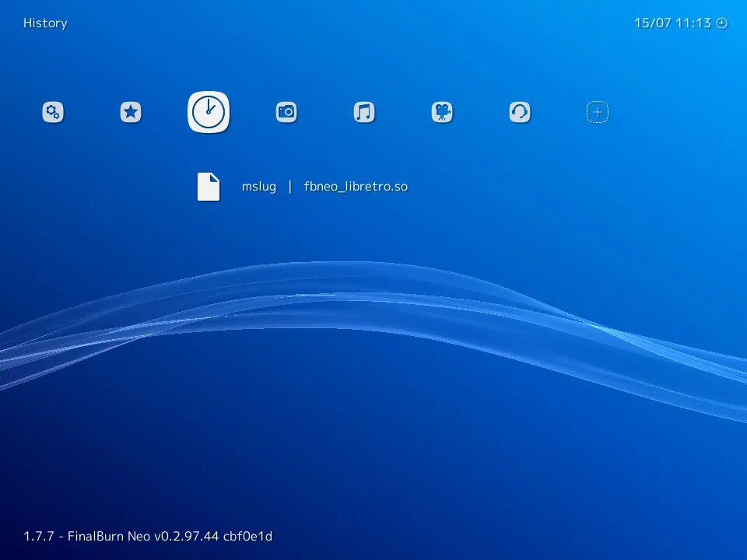Open the Images camera icon
747x560 pixels.
point(286,112)
